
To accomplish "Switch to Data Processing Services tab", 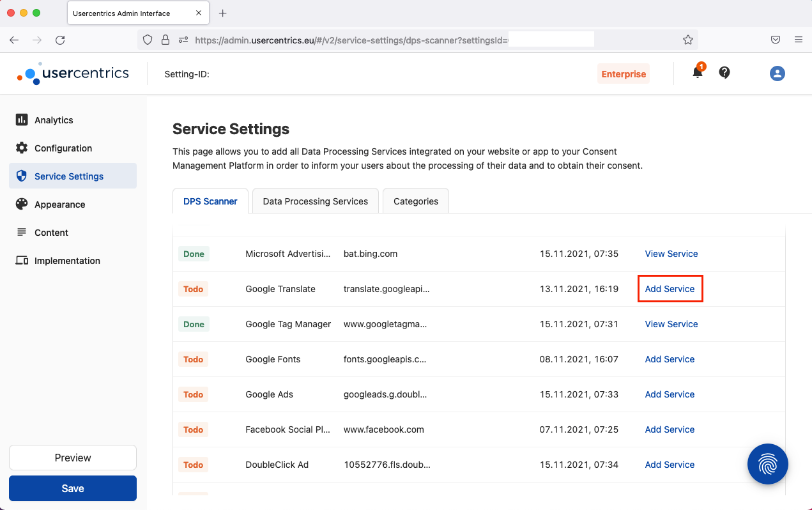I will click(316, 201).
